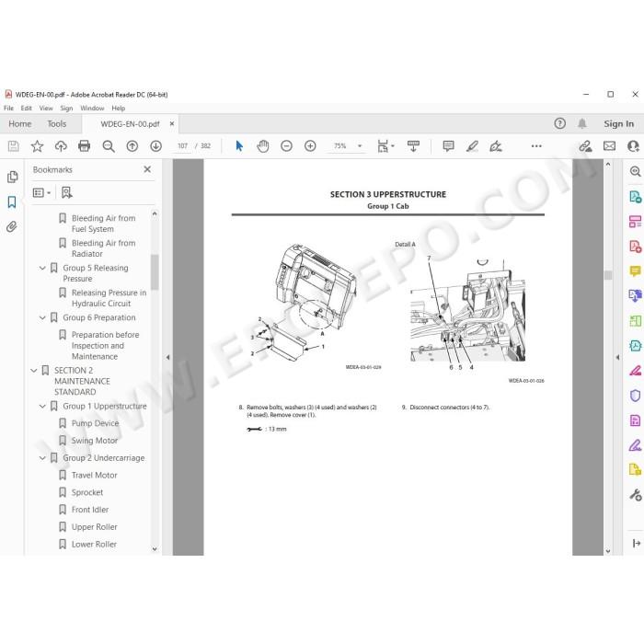Select the highlight text pen
This screenshot has height=644, width=644.
(x=472, y=145)
